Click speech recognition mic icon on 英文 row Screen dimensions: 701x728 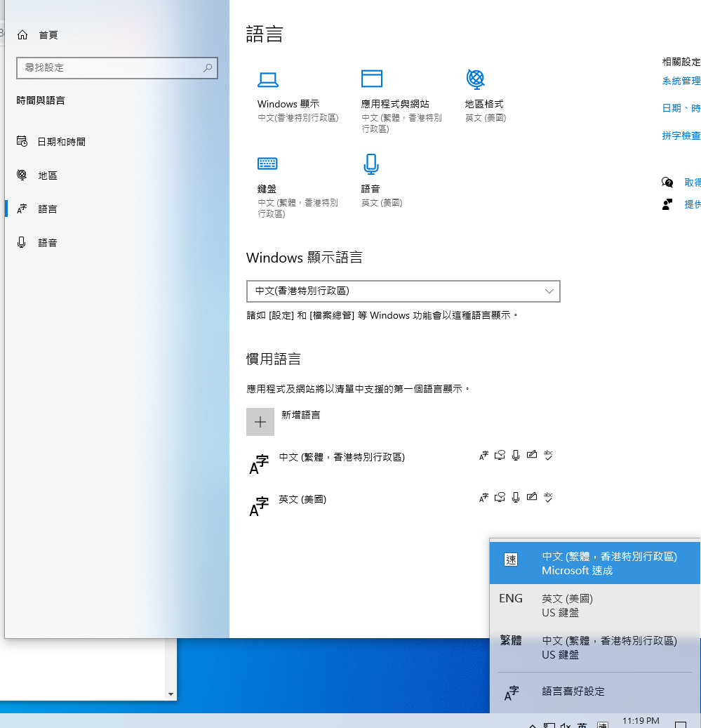pos(516,498)
